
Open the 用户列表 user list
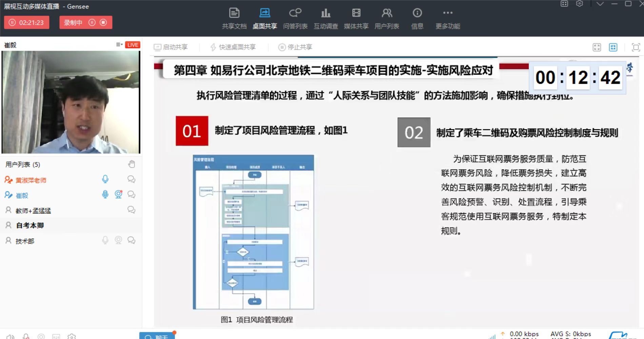coord(387,18)
